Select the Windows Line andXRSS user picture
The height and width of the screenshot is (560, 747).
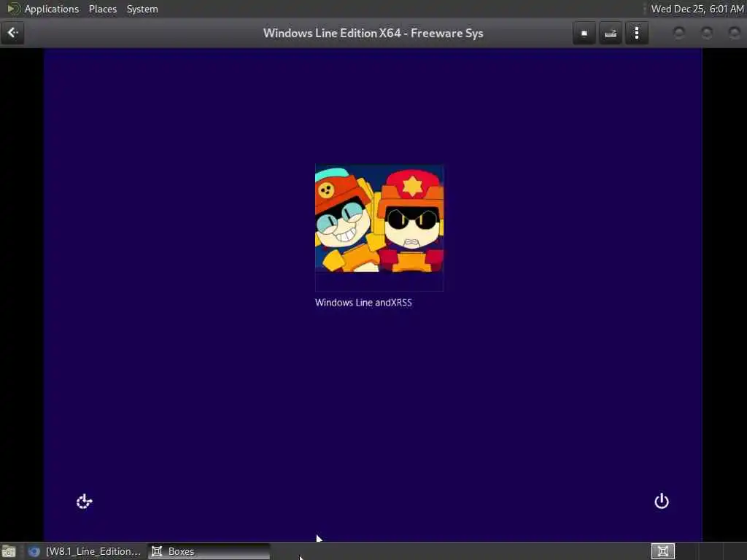tap(379, 227)
